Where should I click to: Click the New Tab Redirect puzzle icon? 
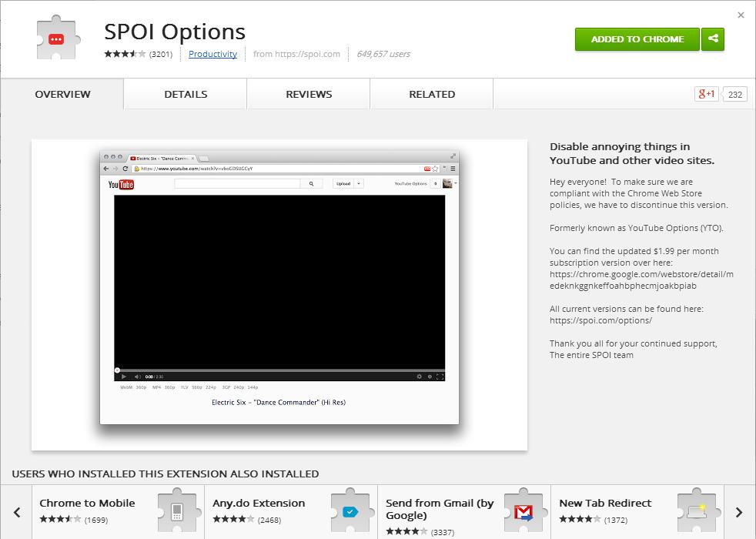tap(697, 511)
